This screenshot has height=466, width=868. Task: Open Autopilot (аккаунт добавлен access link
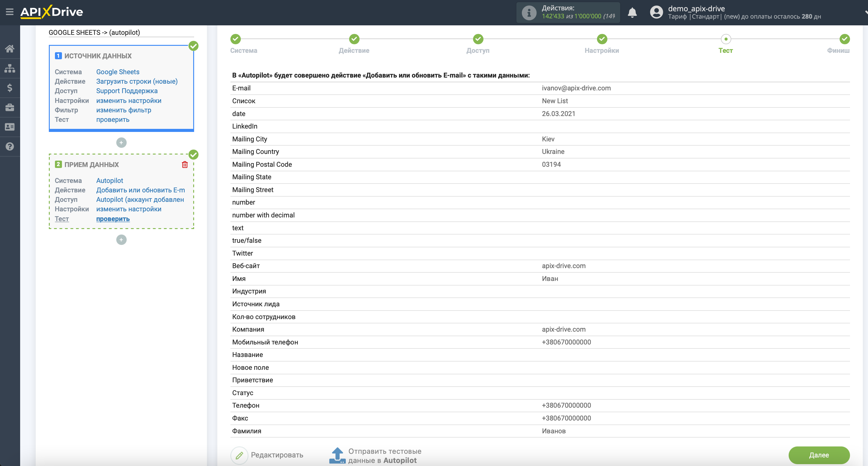[x=140, y=200]
